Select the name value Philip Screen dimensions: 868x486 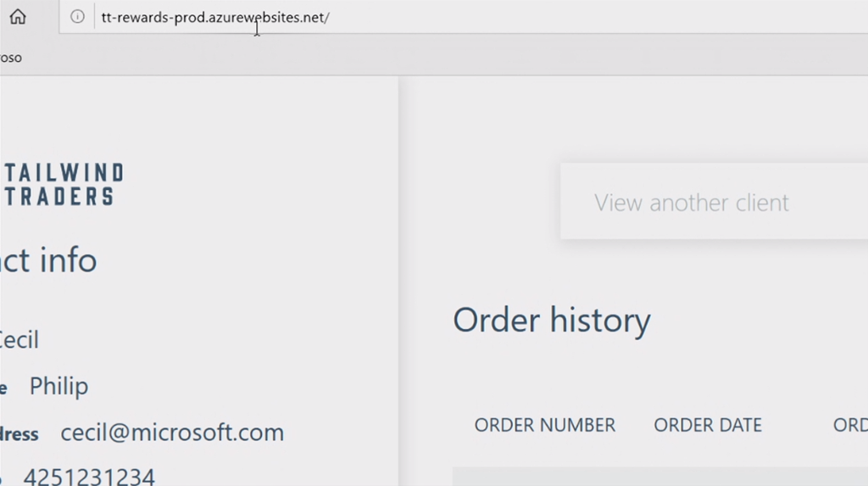click(x=58, y=386)
